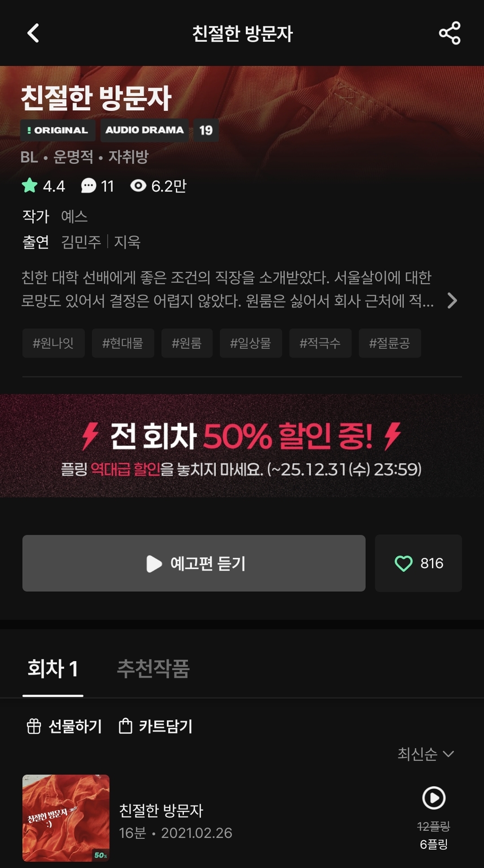Play the 친절한 방문자 episode
Image resolution: width=484 pixels, height=868 pixels.
point(434,798)
